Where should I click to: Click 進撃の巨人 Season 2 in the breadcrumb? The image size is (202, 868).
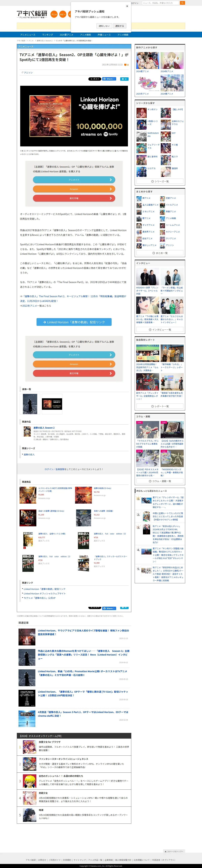point(44,40)
